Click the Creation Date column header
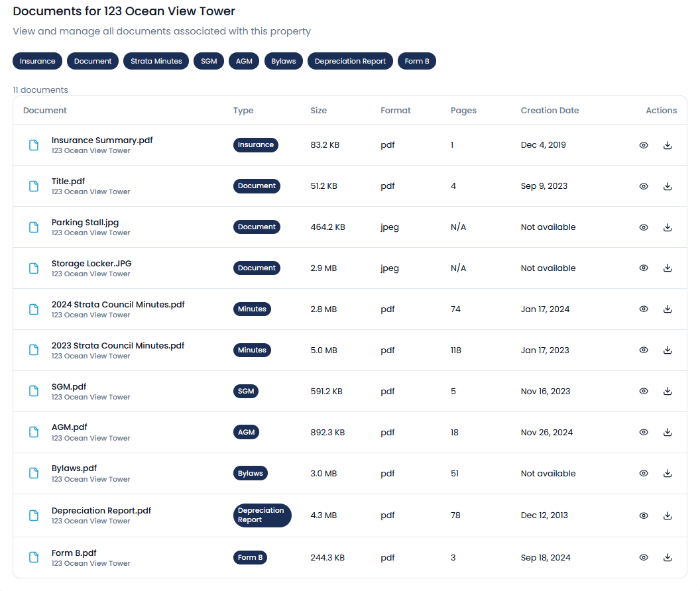 [550, 110]
